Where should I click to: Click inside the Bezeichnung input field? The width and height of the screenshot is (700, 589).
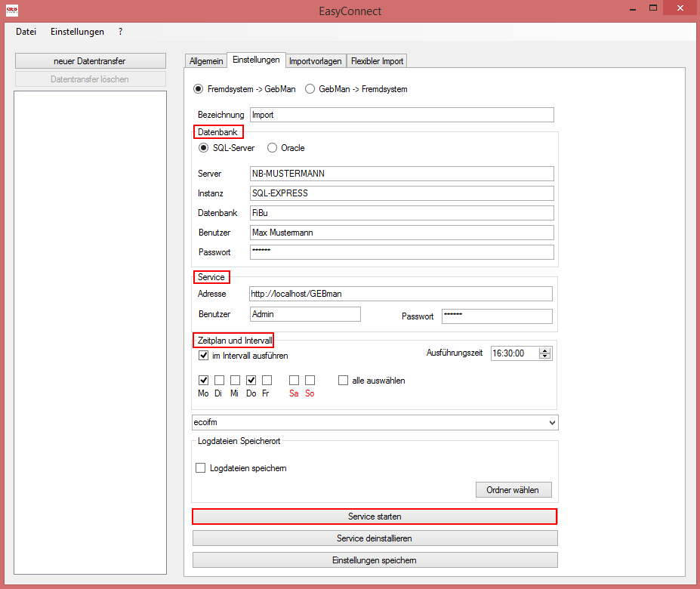(x=400, y=114)
